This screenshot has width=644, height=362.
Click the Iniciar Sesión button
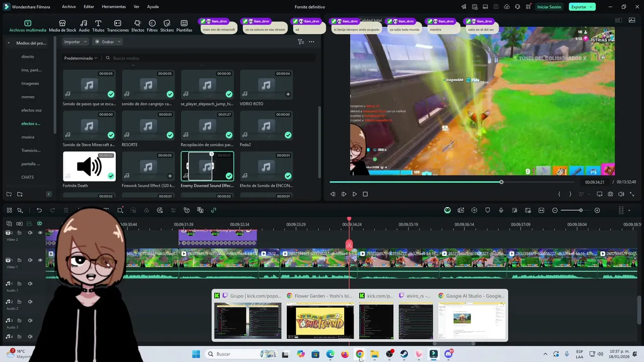click(549, 7)
